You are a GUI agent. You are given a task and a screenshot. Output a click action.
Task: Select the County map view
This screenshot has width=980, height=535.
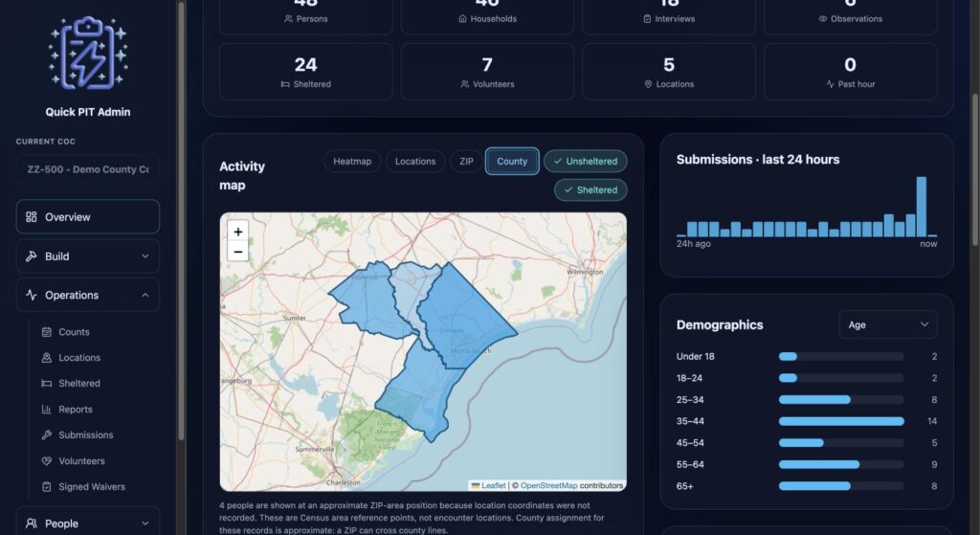512,161
